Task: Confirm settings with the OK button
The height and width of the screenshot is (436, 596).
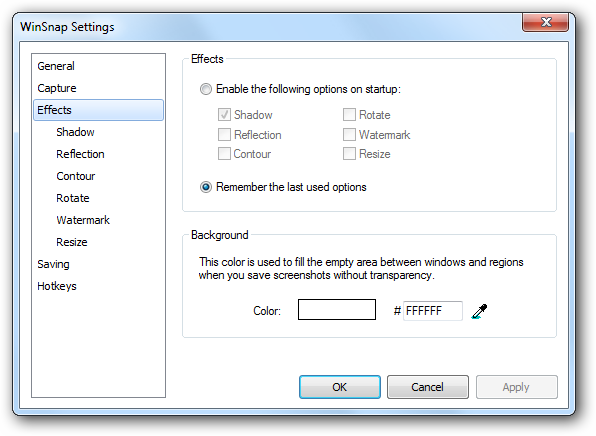Action: pyautogui.click(x=339, y=387)
